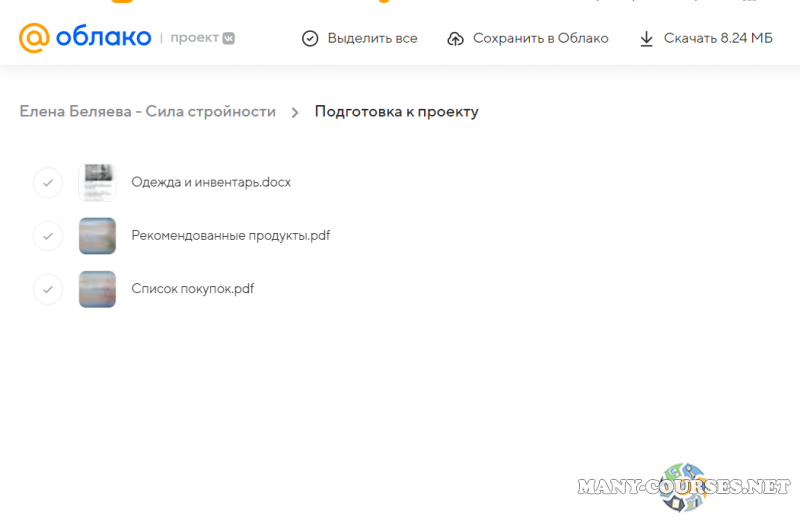Tick the checkbox for Одежда и инвентарь.docx
The width and height of the screenshot is (800, 520).
[48, 183]
